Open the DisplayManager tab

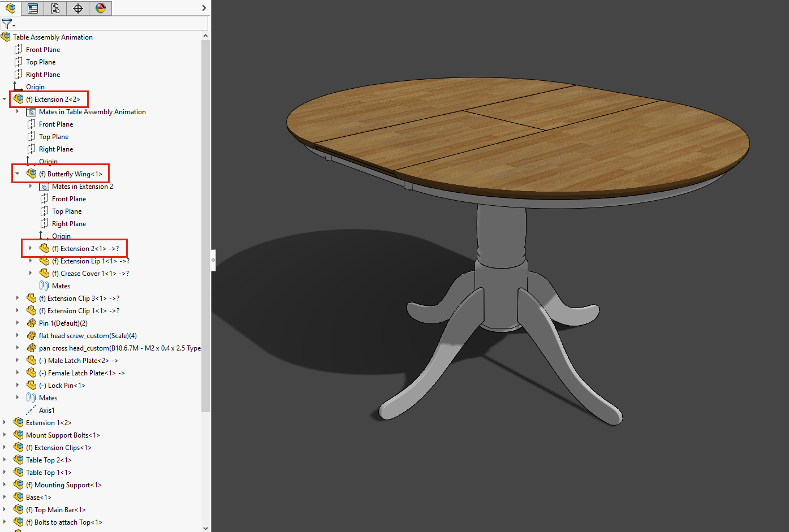click(100, 8)
